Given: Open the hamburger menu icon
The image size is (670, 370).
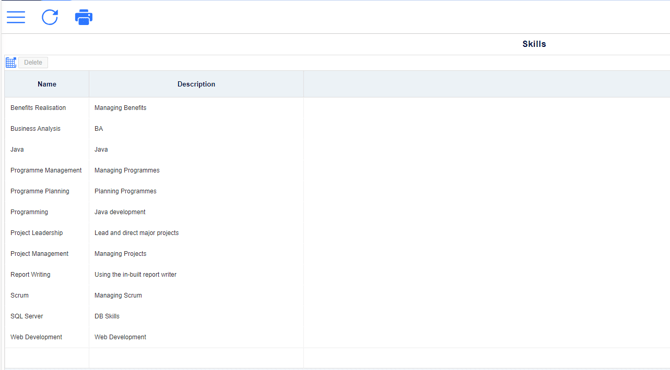Looking at the screenshot, I should 16,17.
